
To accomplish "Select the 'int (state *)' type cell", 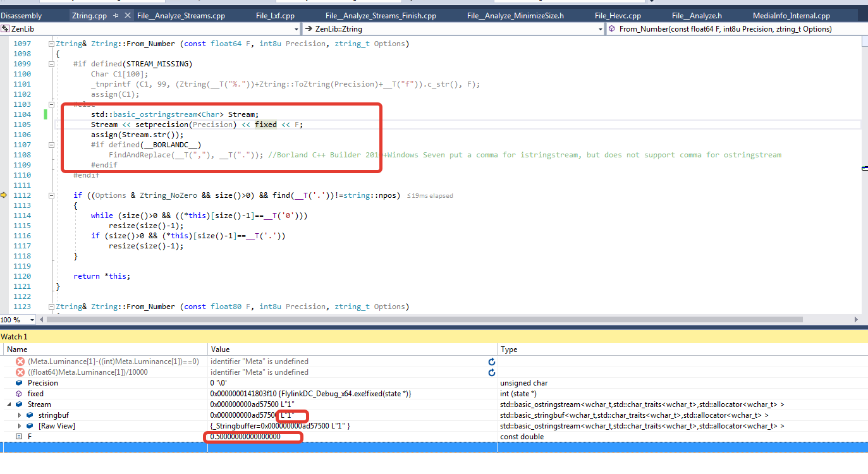I will (520, 394).
